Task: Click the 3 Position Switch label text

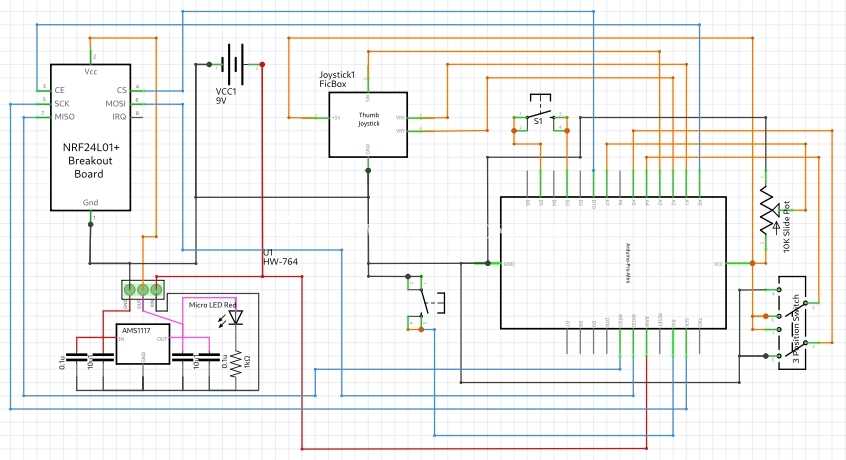Action: 796,328
